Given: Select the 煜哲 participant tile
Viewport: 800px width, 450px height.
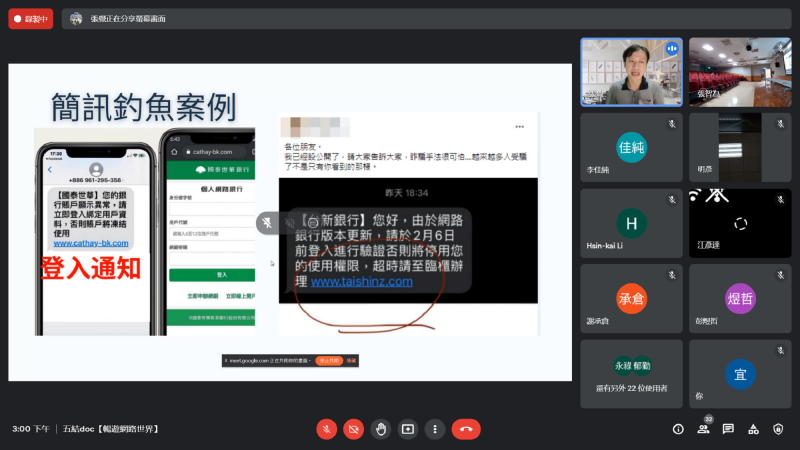Looking at the screenshot, I should (x=740, y=298).
